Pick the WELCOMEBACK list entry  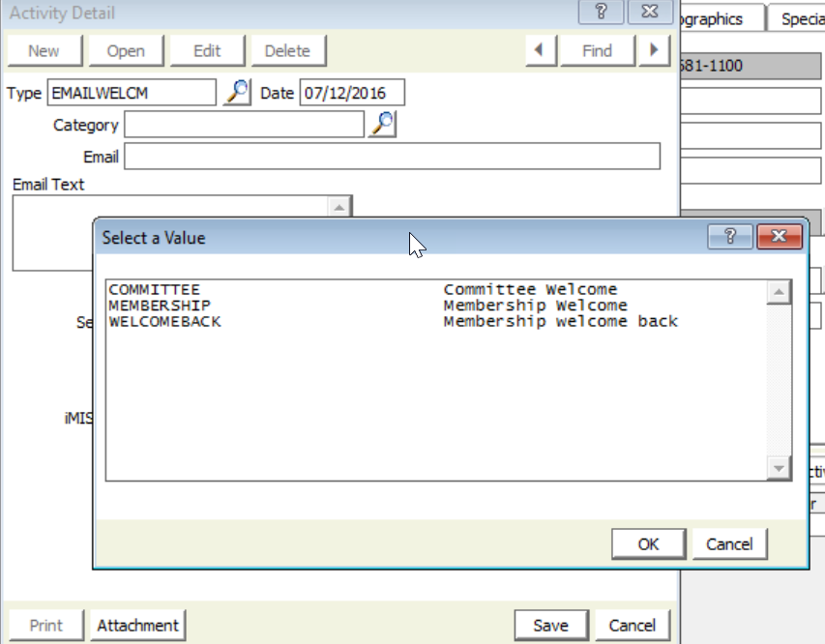pyautogui.click(x=165, y=321)
